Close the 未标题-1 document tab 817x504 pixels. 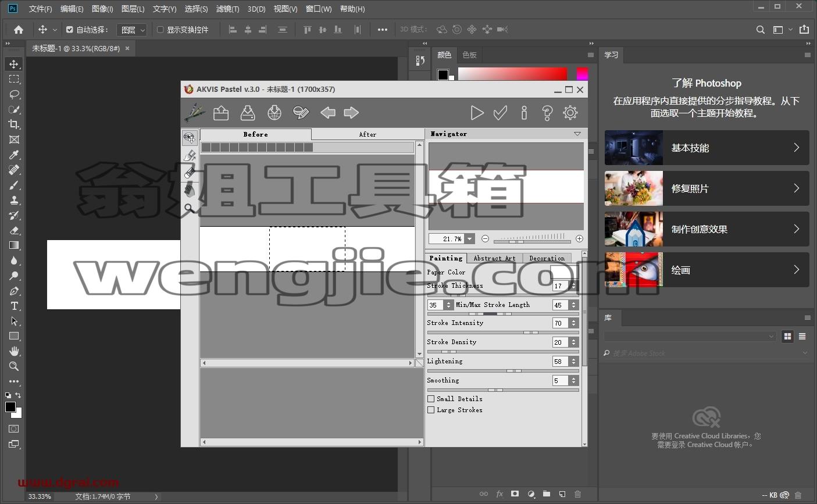tap(127, 48)
